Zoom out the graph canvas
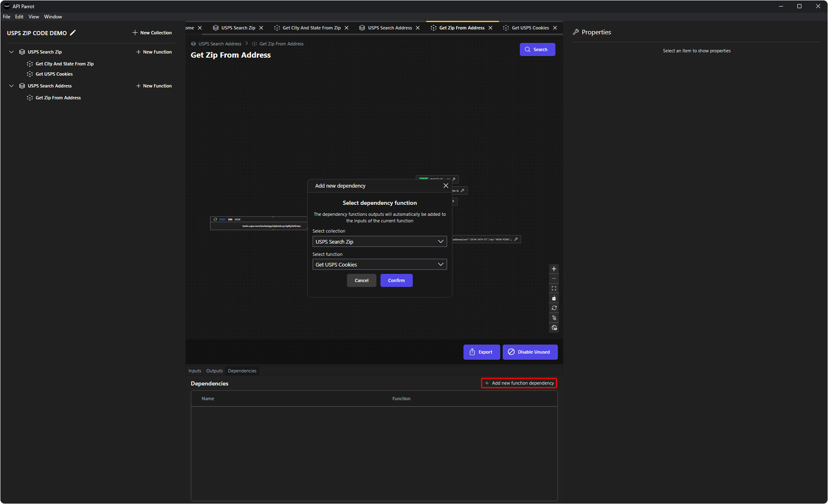Screen dimensions: 828x504 click(x=554, y=278)
